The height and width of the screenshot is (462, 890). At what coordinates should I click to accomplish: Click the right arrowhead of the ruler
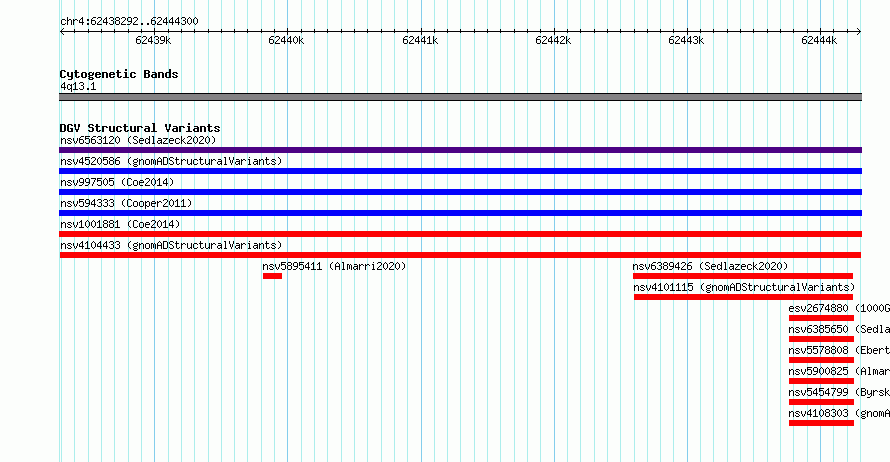859,32
